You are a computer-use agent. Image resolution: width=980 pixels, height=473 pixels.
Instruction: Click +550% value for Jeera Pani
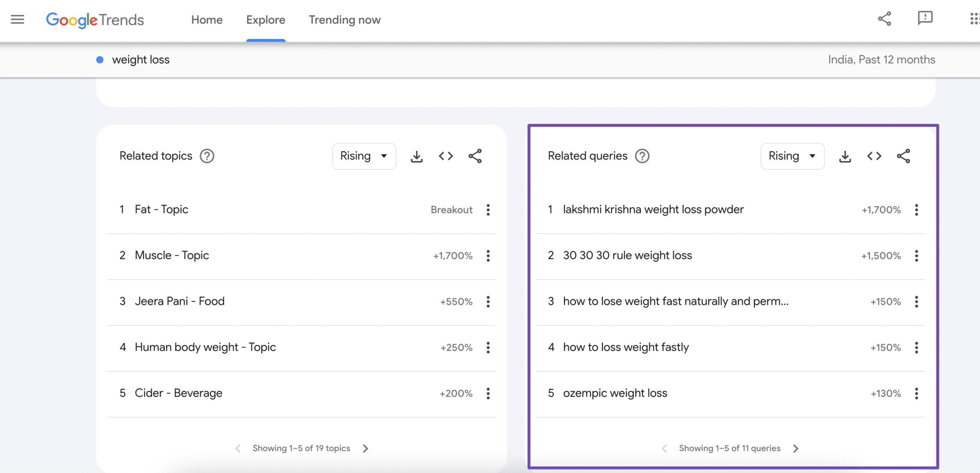pyautogui.click(x=456, y=302)
